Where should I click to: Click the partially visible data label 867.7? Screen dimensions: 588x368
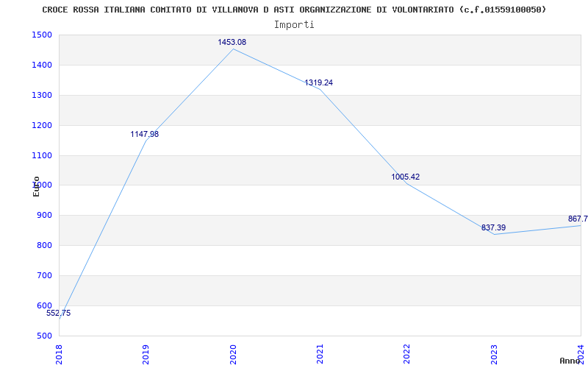(x=578, y=219)
